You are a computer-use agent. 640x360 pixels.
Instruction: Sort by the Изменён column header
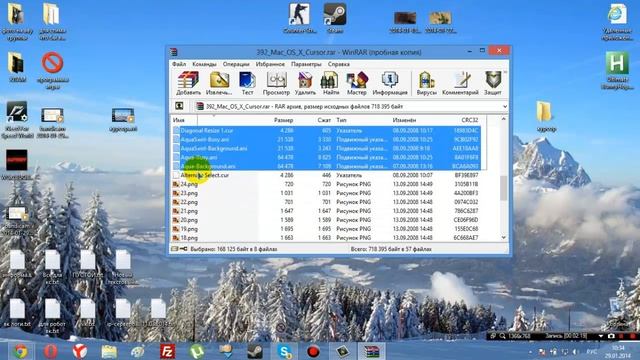[x=404, y=120]
